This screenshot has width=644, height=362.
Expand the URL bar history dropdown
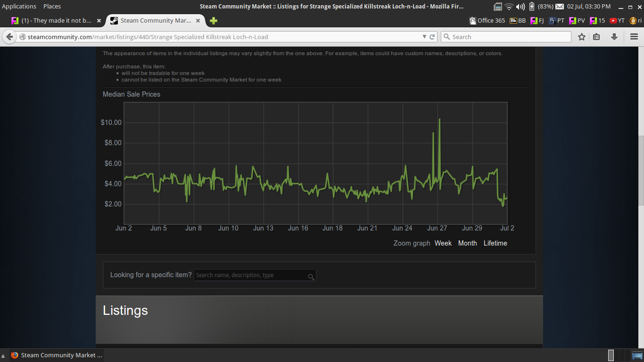click(x=424, y=37)
